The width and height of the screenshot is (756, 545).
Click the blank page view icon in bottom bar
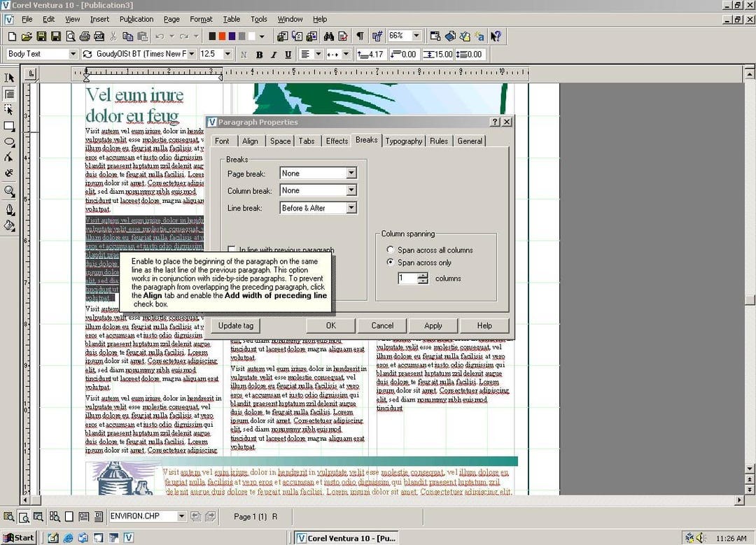click(x=69, y=516)
